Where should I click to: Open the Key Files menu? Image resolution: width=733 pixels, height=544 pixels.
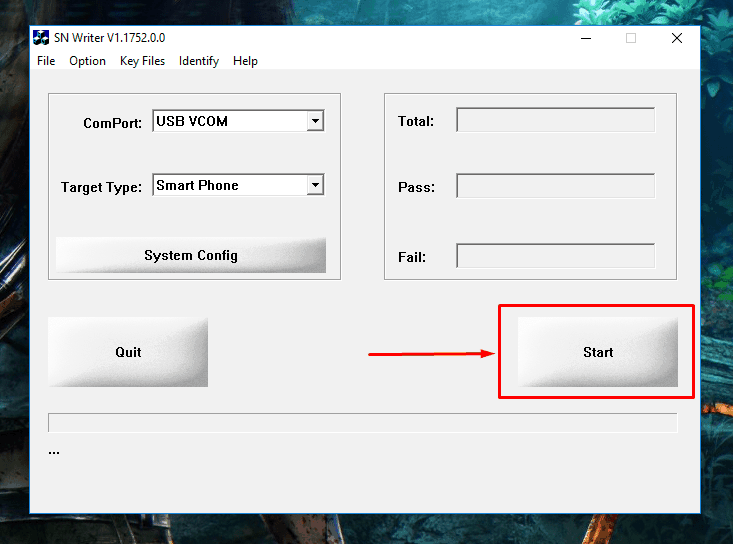[x=142, y=61]
